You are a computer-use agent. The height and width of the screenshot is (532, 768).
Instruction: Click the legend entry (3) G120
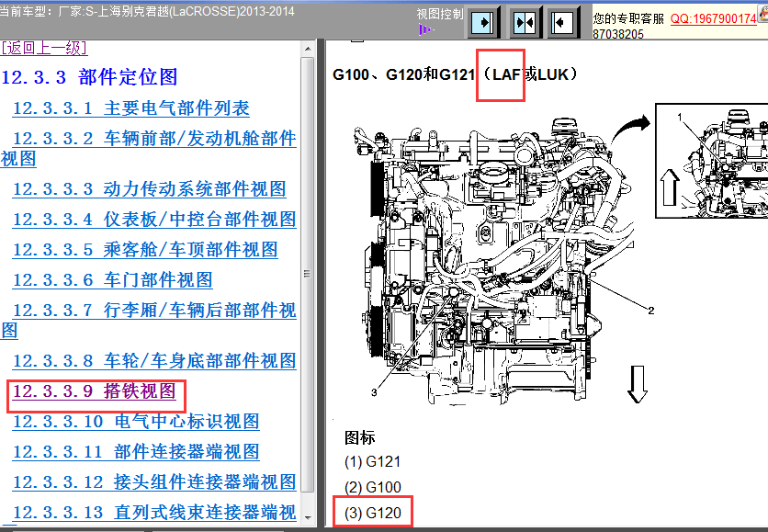tap(373, 513)
